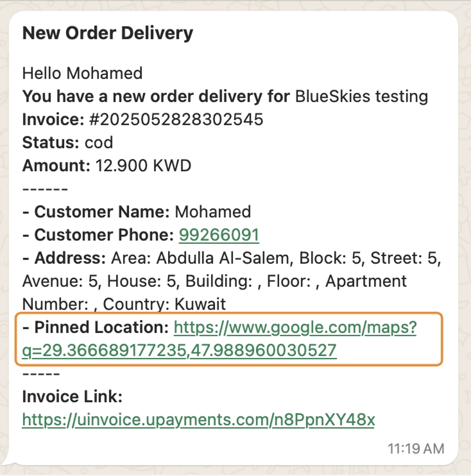Open the uinvoice.upayments.com invoice link
Viewport: 471px width, 476px height.
(x=199, y=420)
